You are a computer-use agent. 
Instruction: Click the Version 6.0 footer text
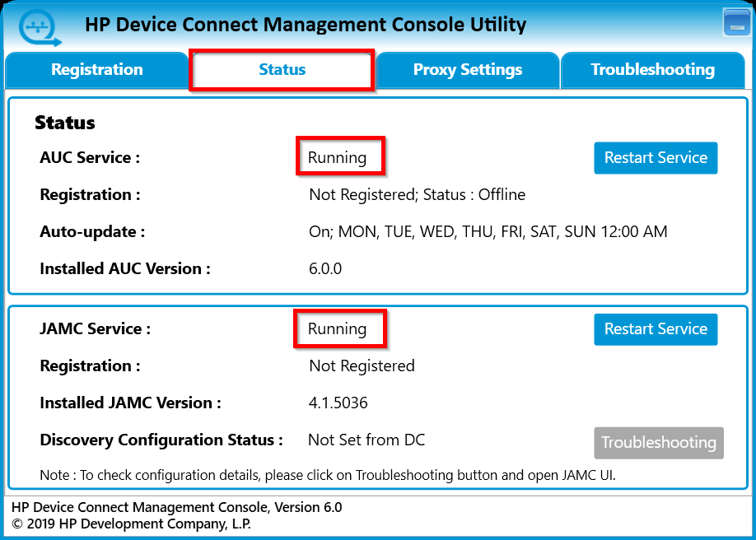tap(176, 507)
